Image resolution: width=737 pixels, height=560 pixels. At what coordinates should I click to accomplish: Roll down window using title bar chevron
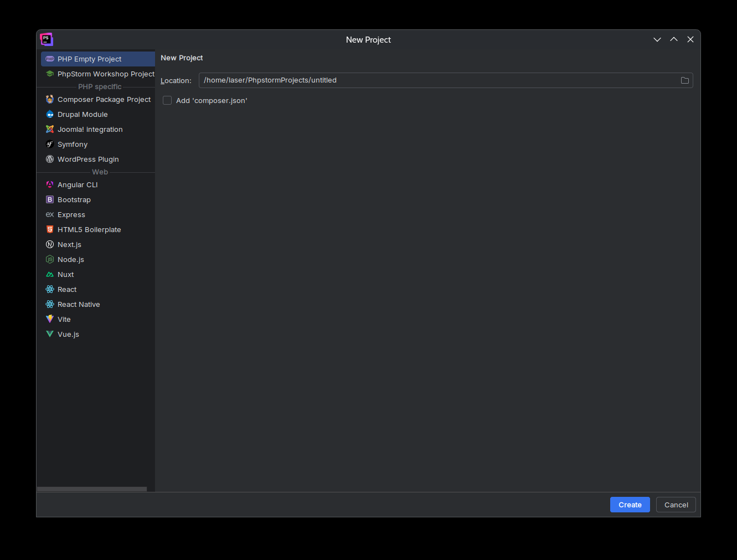[657, 40]
